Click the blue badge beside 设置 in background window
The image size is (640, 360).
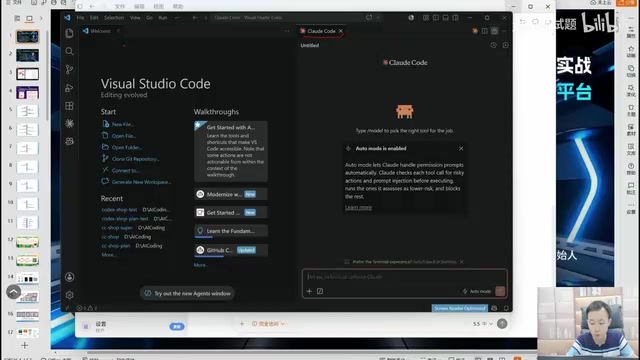coord(177,327)
